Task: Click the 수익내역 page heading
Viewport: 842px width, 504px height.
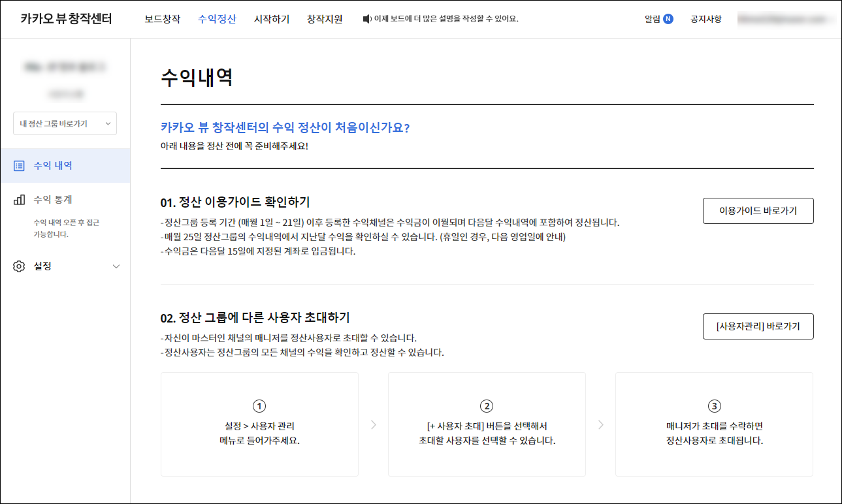Action: [197, 78]
